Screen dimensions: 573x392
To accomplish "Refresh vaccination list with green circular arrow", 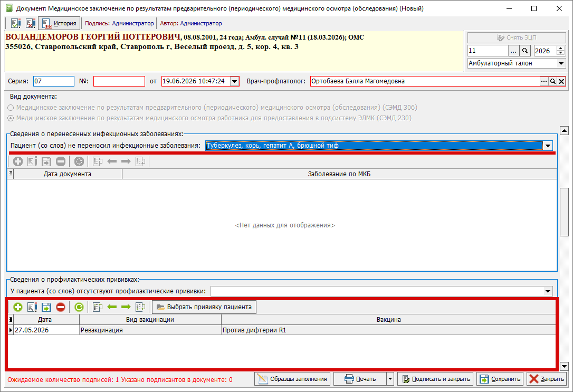I will tap(79, 307).
